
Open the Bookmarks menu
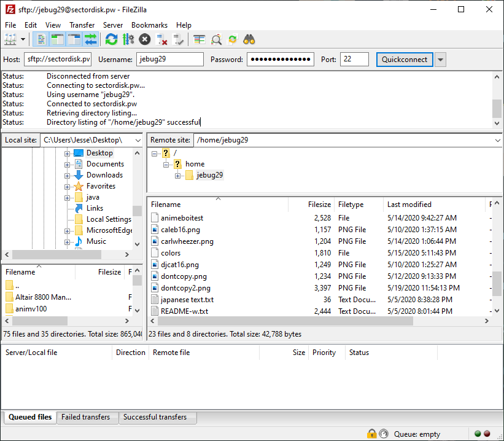[149, 25]
